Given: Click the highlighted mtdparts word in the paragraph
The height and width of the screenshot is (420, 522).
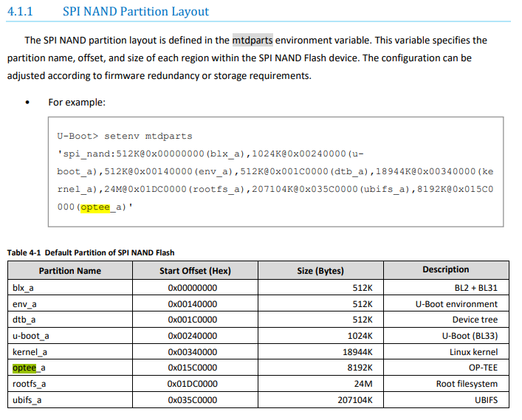Looking at the screenshot, I should click(253, 40).
